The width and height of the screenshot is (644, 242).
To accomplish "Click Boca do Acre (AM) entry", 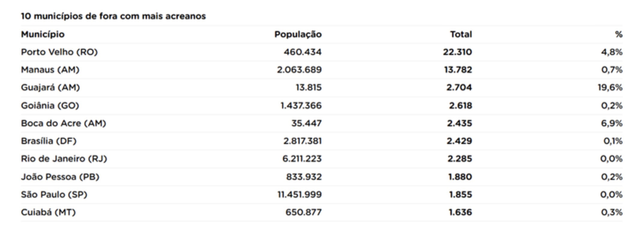I will 63,123.
